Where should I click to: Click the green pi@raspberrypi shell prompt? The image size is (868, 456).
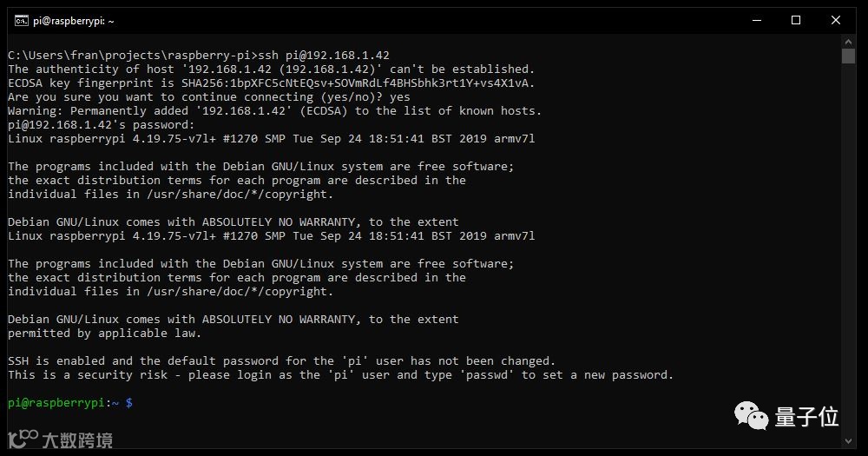[56, 403]
